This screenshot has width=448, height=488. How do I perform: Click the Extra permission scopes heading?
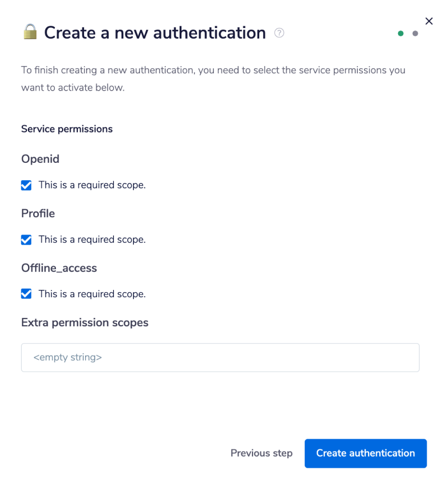pos(85,322)
